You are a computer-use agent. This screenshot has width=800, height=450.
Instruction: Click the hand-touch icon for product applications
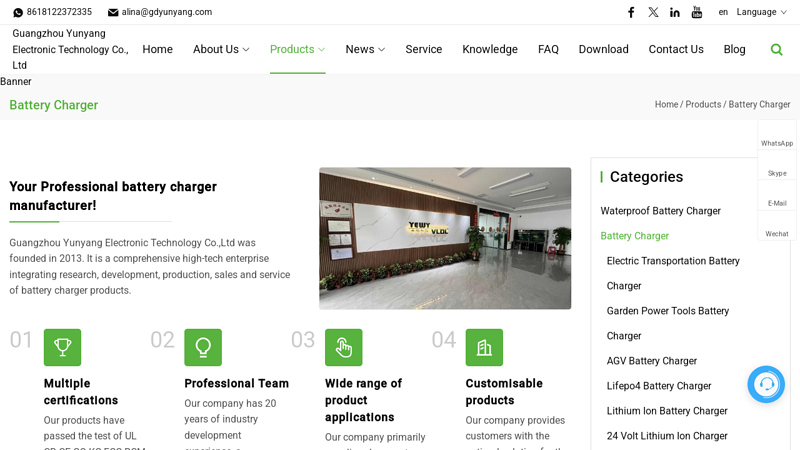343,347
